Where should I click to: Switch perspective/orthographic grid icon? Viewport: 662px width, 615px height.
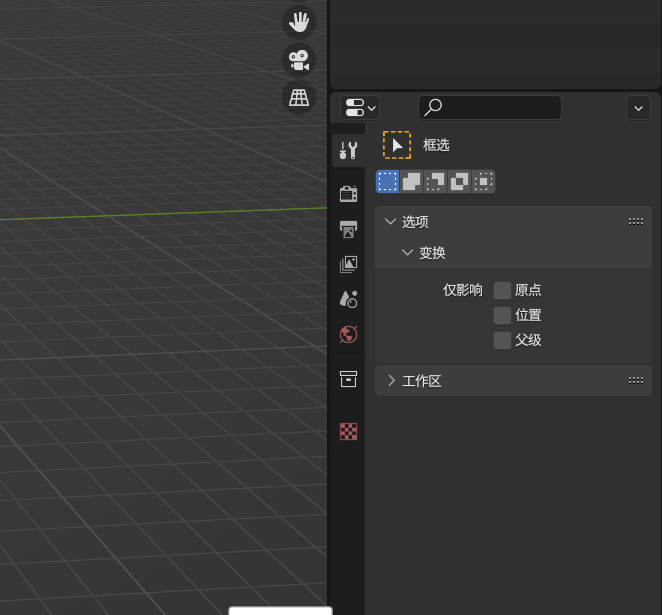[299, 98]
